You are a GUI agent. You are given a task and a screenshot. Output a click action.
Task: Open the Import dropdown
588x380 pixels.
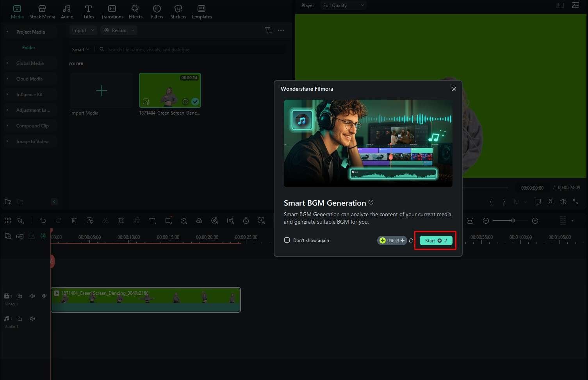click(83, 30)
